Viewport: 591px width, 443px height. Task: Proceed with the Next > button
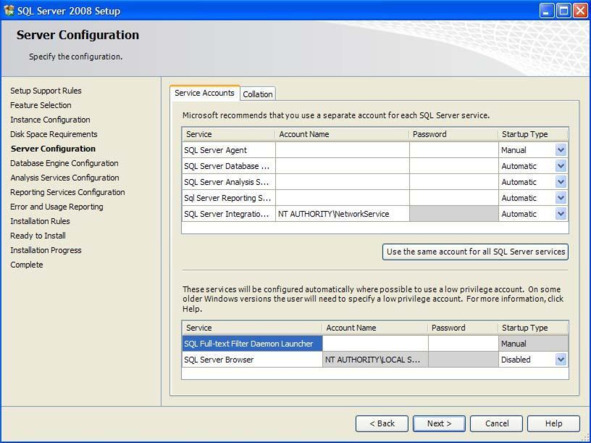[439, 424]
